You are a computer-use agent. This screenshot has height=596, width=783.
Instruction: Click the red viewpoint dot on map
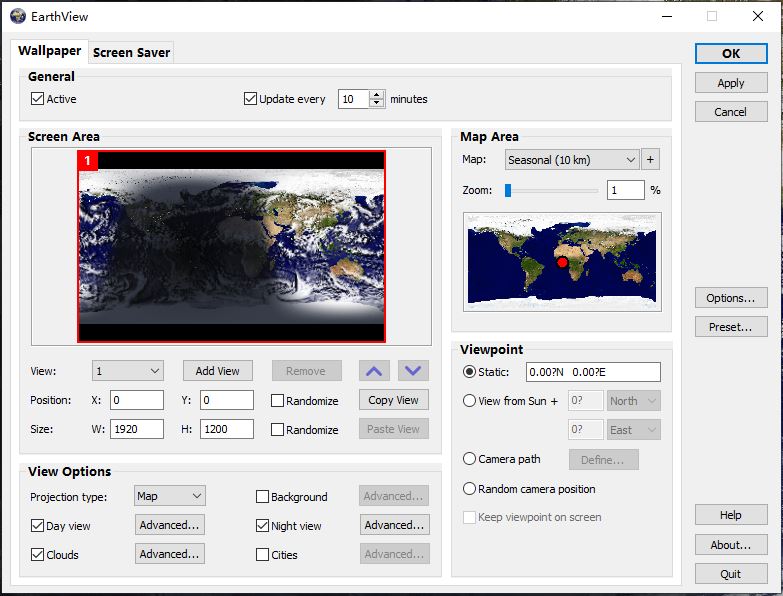tap(563, 262)
